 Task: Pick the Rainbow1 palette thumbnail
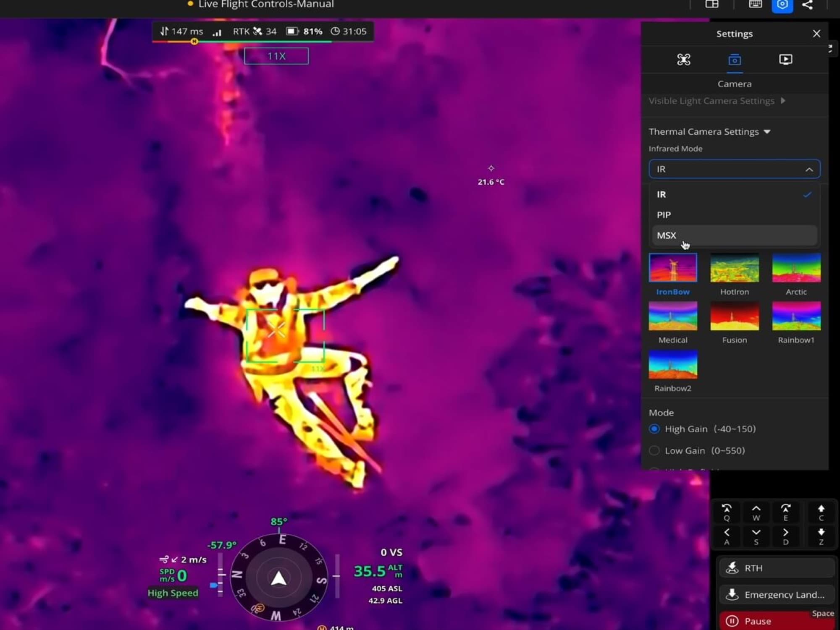point(796,316)
